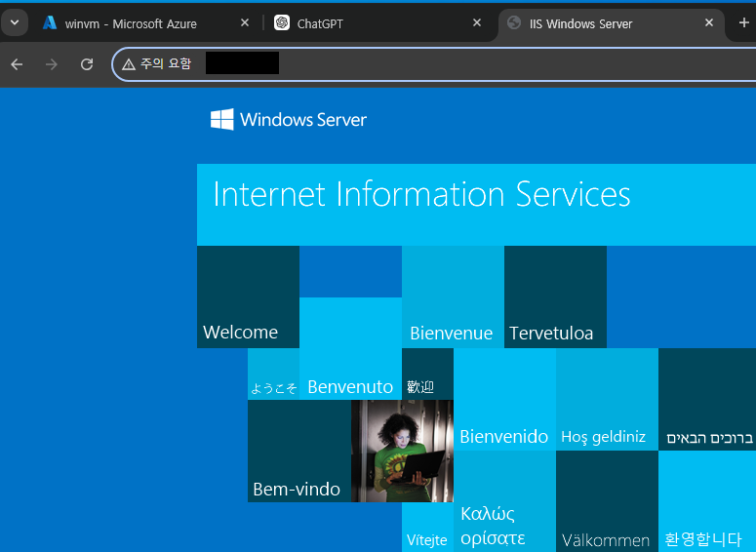Viewport: 756px width, 552px height.
Task: Click the Welcome tile
Action: [x=249, y=297]
